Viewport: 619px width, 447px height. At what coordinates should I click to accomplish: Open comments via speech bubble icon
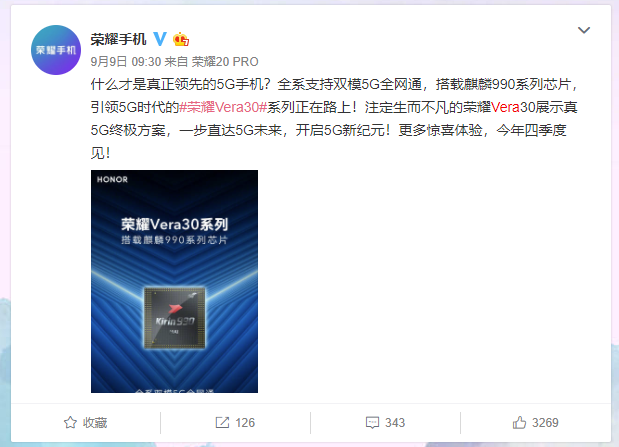[372, 423]
